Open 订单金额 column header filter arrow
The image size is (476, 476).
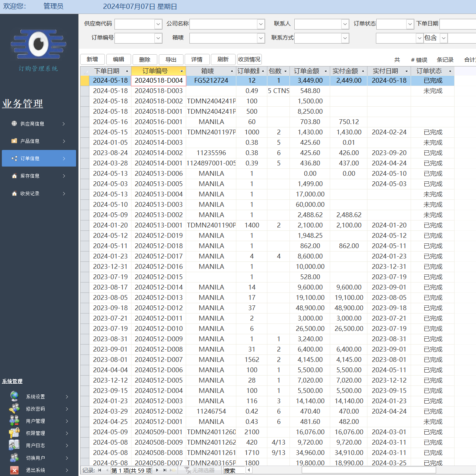[326, 71]
